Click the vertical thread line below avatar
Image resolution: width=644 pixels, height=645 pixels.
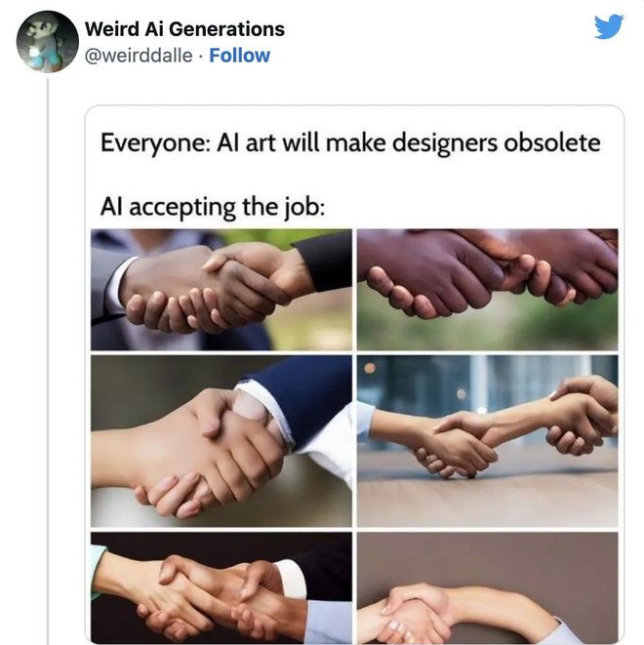point(48,361)
